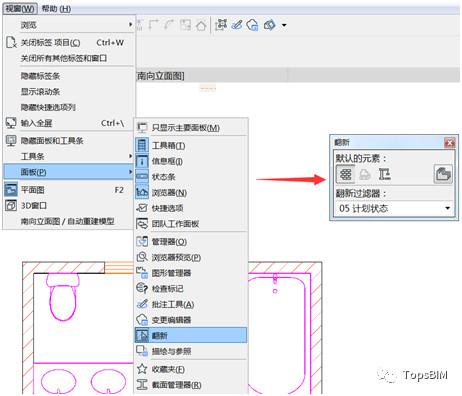Show the 变更编辑器 panel
Image resolution: width=462 pixels, height=396 pixels.
click(x=191, y=320)
